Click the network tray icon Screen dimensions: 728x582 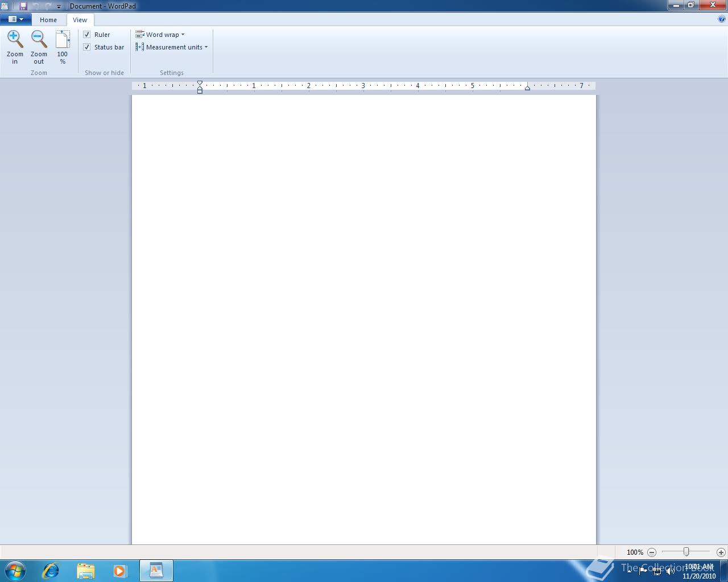(x=657, y=571)
